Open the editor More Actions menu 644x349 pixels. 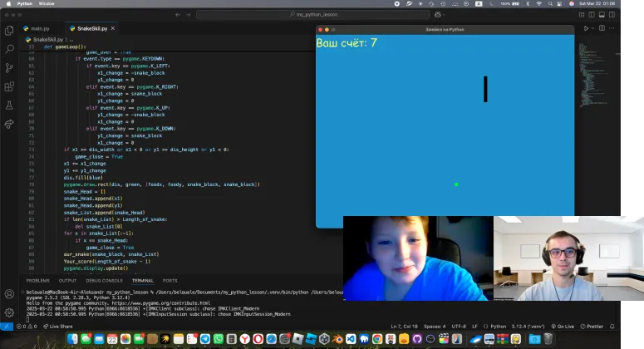point(612,28)
